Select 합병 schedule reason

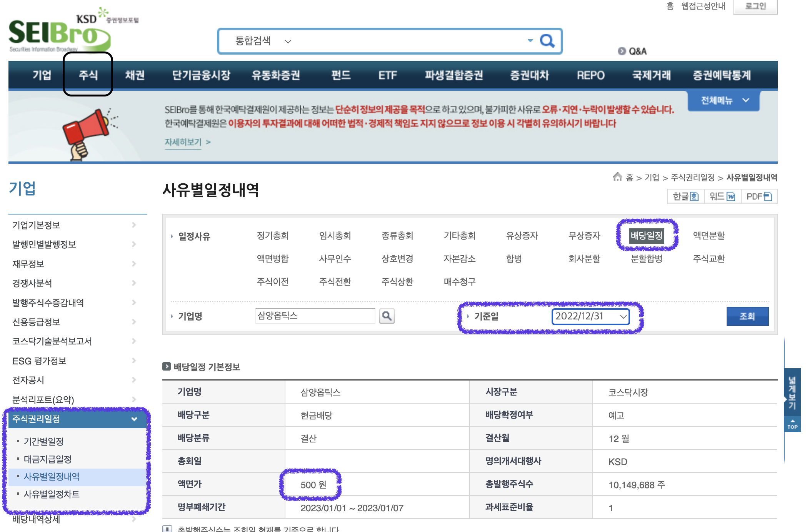click(x=514, y=258)
